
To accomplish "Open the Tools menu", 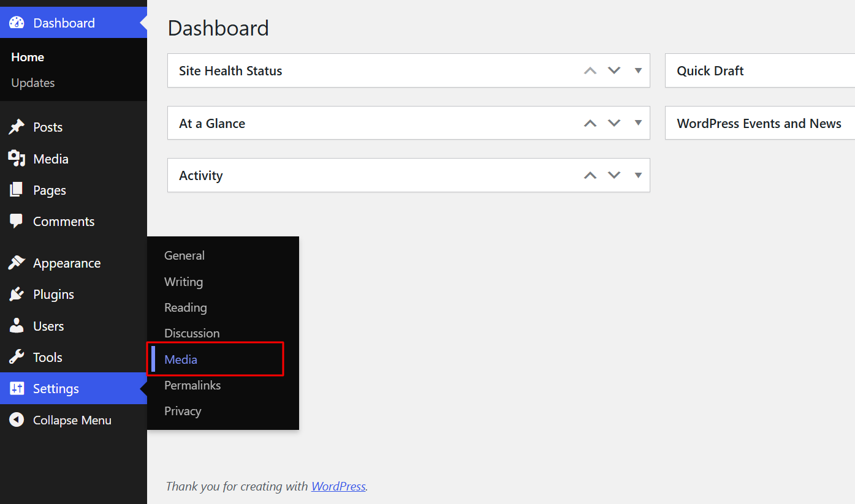I will pyautogui.click(x=74, y=357).
